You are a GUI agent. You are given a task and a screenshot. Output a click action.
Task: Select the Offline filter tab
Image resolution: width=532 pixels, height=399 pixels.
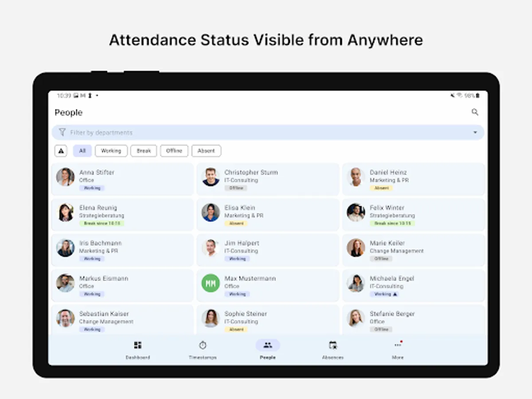[174, 151]
